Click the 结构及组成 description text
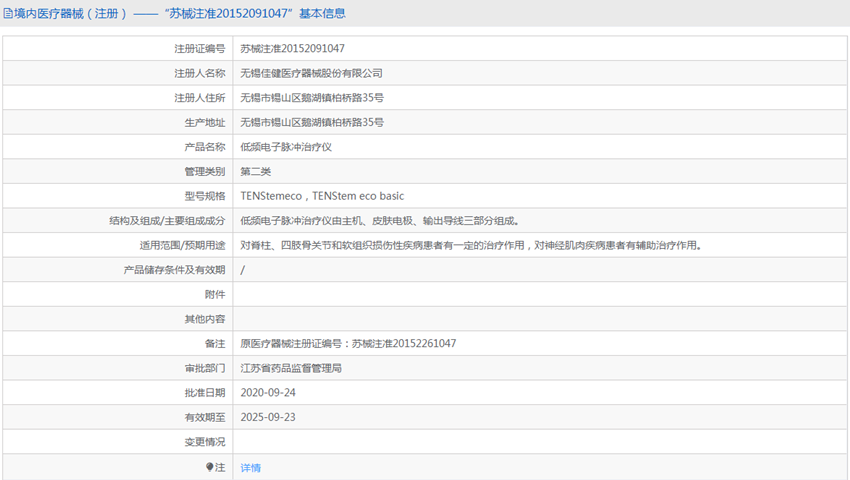Image resolution: width=850 pixels, height=480 pixels. [379, 221]
